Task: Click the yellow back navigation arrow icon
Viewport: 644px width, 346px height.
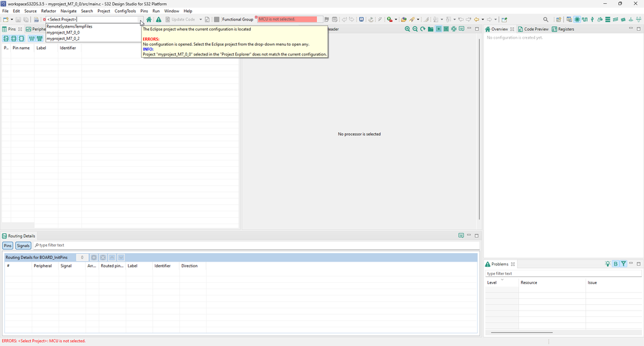Action: pos(476,19)
